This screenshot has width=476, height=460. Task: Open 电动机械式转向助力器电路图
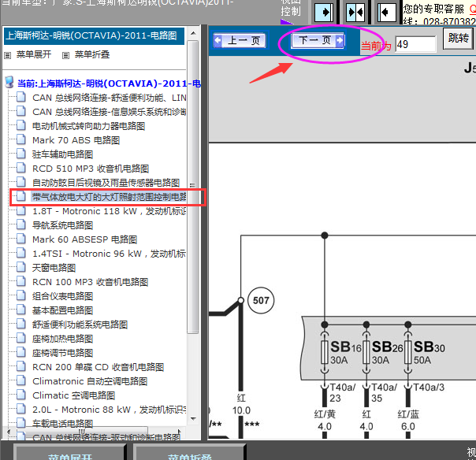(88, 126)
